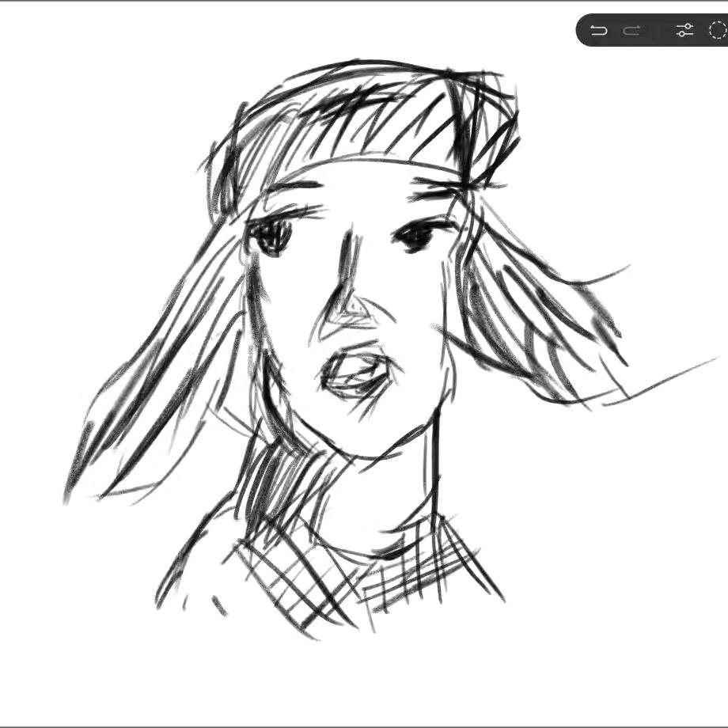Click the left eye of the sketch
This screenshot has width=728, height=728.
[271, 235]
